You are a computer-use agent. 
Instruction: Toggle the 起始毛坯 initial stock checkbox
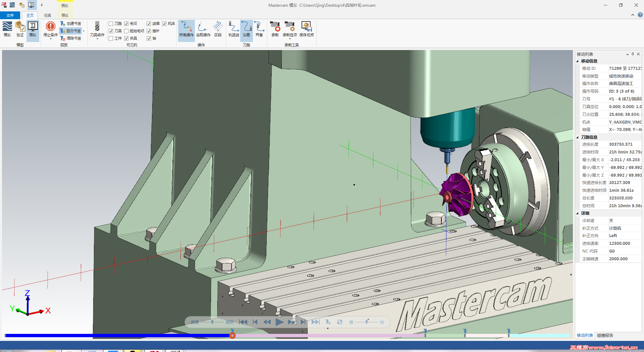(126, 31)
